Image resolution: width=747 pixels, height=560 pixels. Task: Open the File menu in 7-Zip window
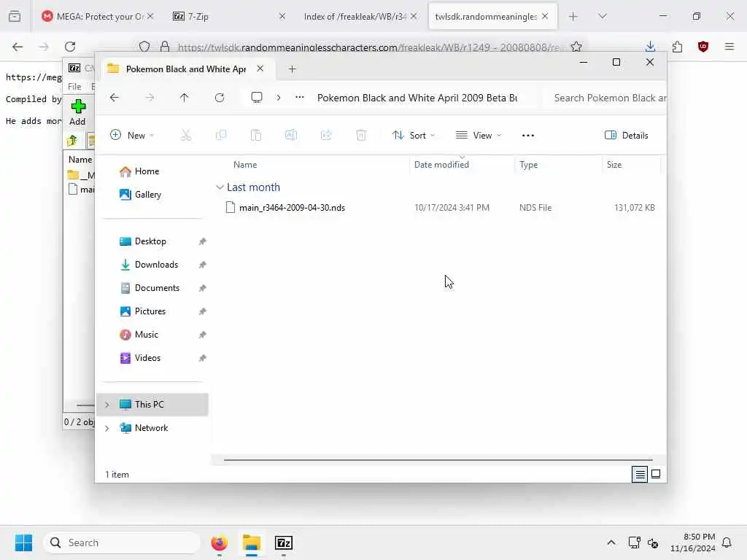pyautogui.click(x=74, y=87)
